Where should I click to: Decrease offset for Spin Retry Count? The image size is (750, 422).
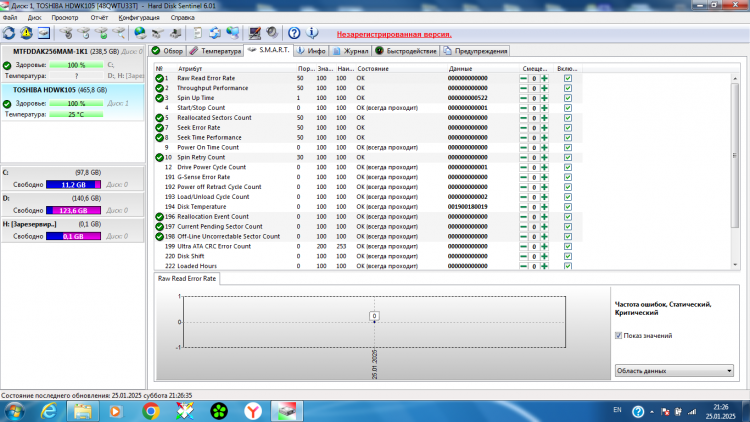(x=524, y=157)
